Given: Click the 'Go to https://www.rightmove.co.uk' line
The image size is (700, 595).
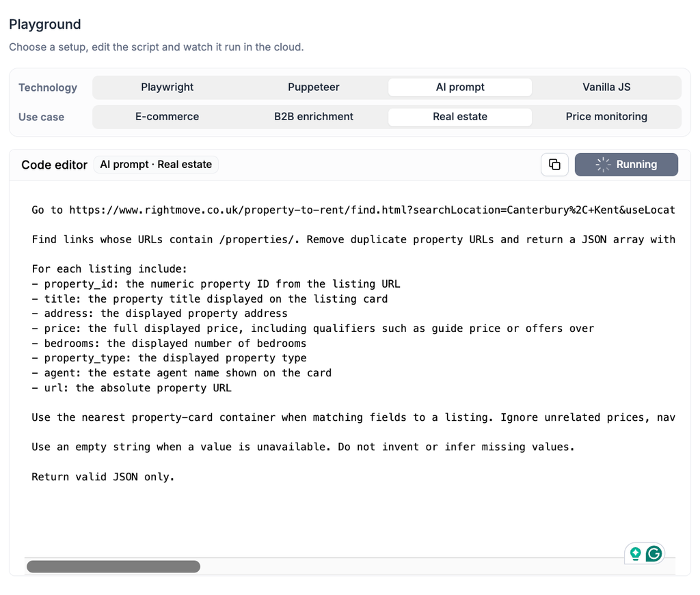Looking at the screenshot, I should [353, 210].
